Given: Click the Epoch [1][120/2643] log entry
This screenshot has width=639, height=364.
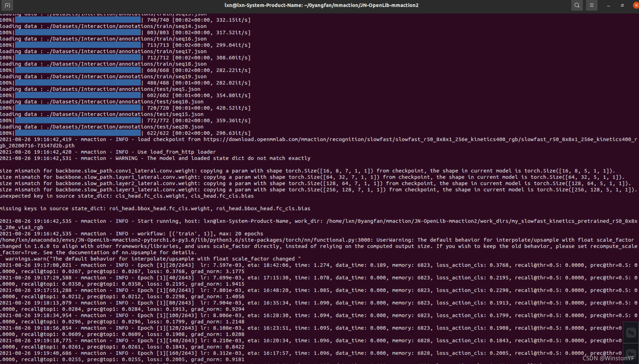Looking at the screenshot, I should [x=311, y=328].
